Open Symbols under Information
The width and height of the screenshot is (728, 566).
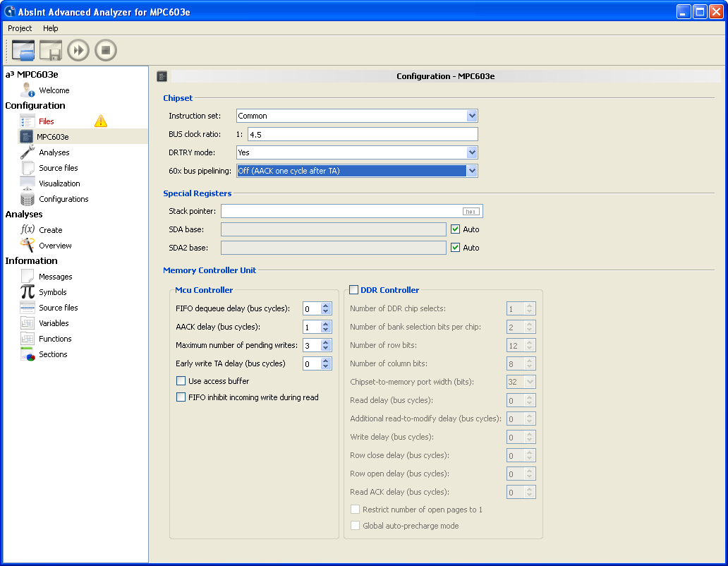pyautogui.click(x=53, y=292)
